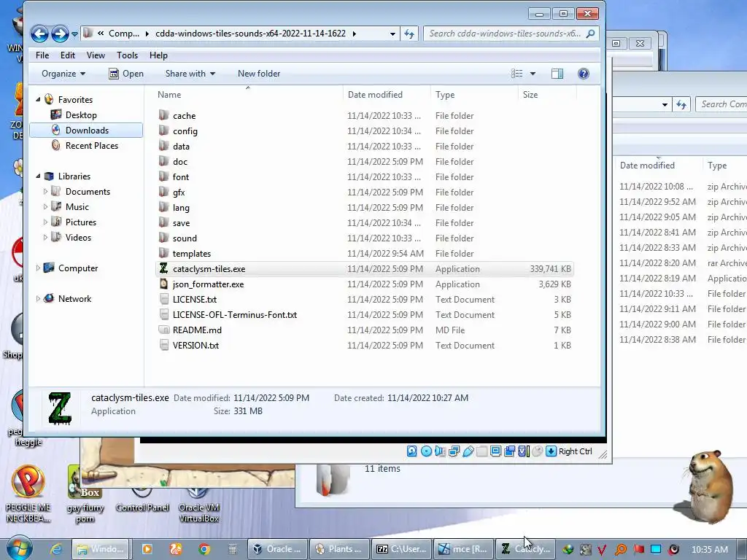Switch to the Cataclysm taskbar button
This screenshot has height=560, width=747.
pyautogui.click(x=525, y=549)
